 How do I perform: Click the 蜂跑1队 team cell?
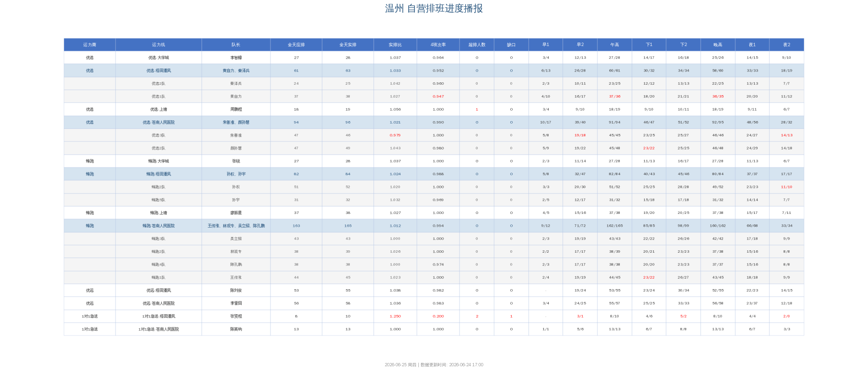[x=158, y=277]
